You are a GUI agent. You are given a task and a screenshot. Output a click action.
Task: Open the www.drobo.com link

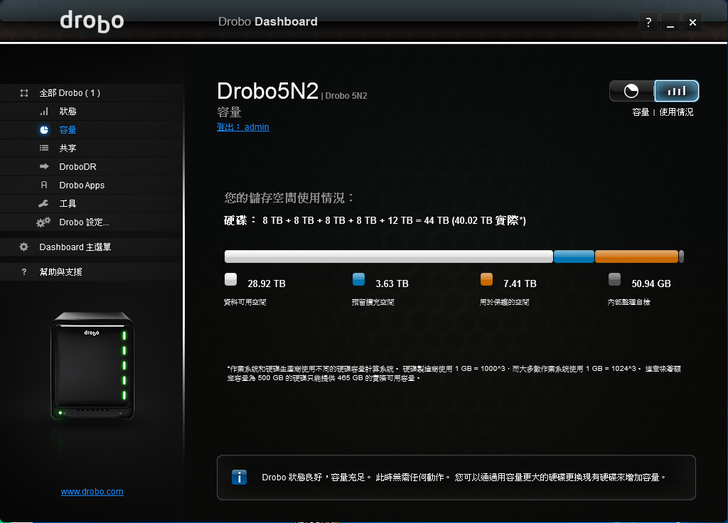coord(92,491)
